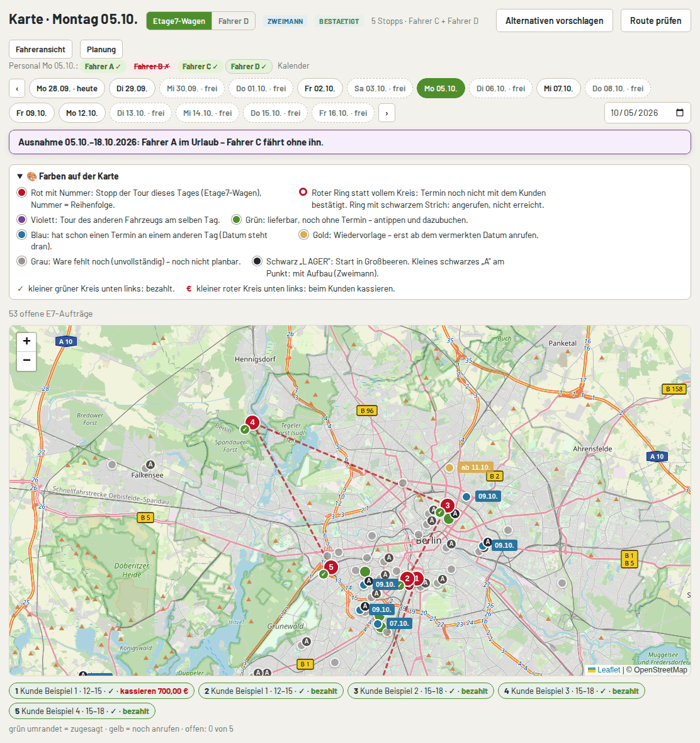The width and height of the screenshot is (700, 743).
Task: Click route stop marker number 5
Action: click(331, 567)
